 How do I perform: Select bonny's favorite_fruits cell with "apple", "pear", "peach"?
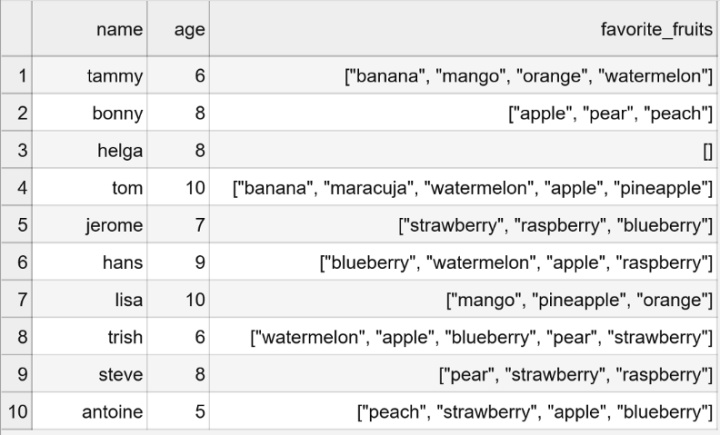609,113
